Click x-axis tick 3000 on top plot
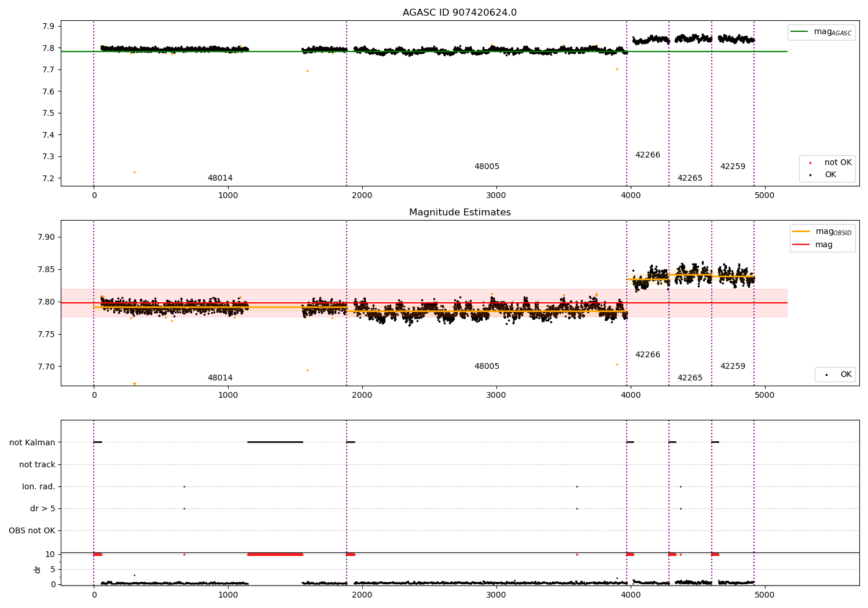The image size is (868, 608). click(x=496, y=196)
